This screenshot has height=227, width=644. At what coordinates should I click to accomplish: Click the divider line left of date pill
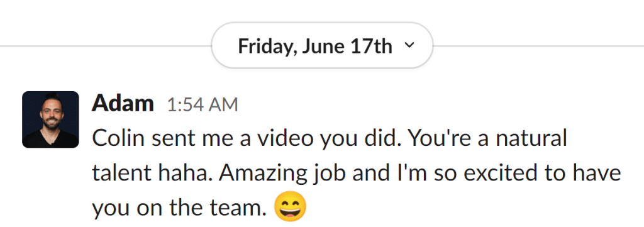106,45
